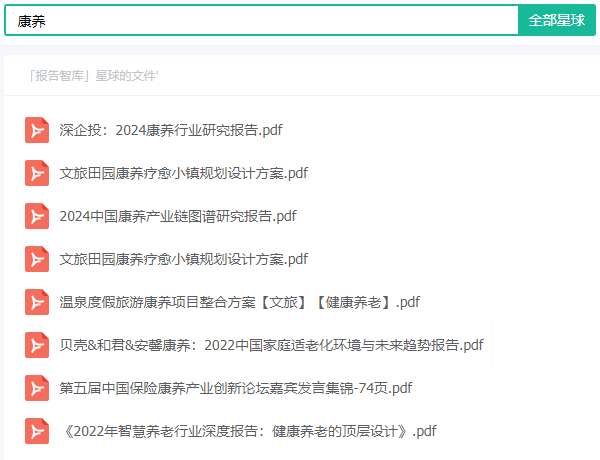Open PDF icon for 深企投 2024康养行业研究报告

37,130
